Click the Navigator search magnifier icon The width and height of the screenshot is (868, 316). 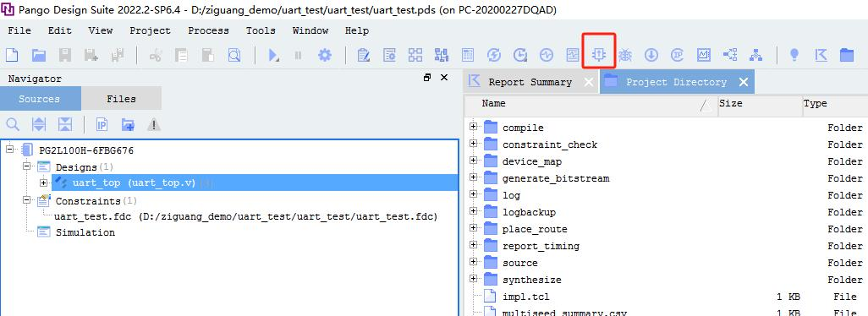12,125
